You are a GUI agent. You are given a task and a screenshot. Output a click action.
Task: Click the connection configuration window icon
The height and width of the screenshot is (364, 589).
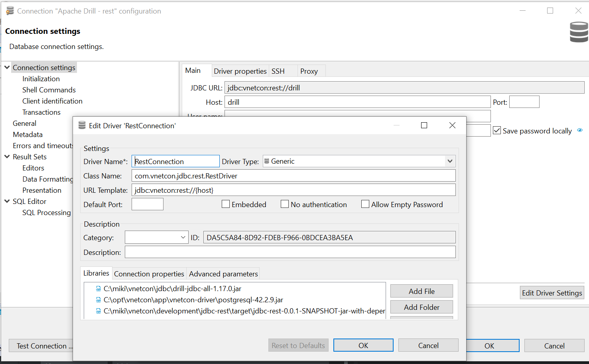10,11
